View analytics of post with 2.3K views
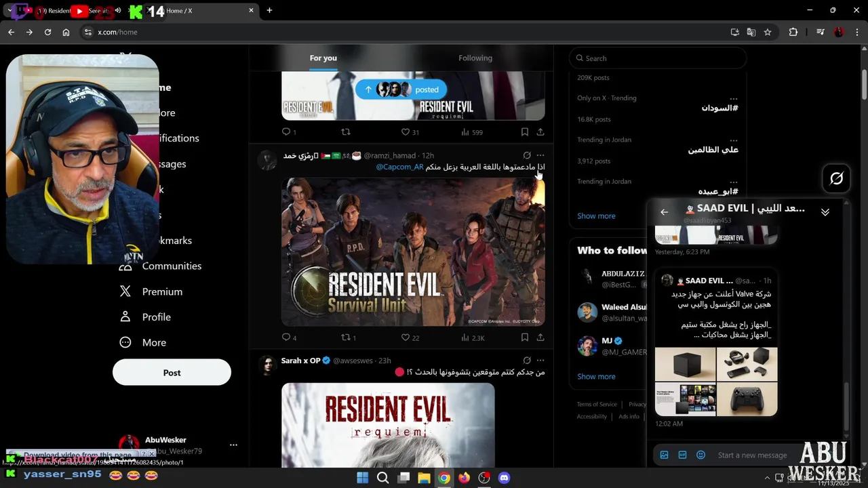This screenshot has height=488, width=868. (x=473, y=337)
